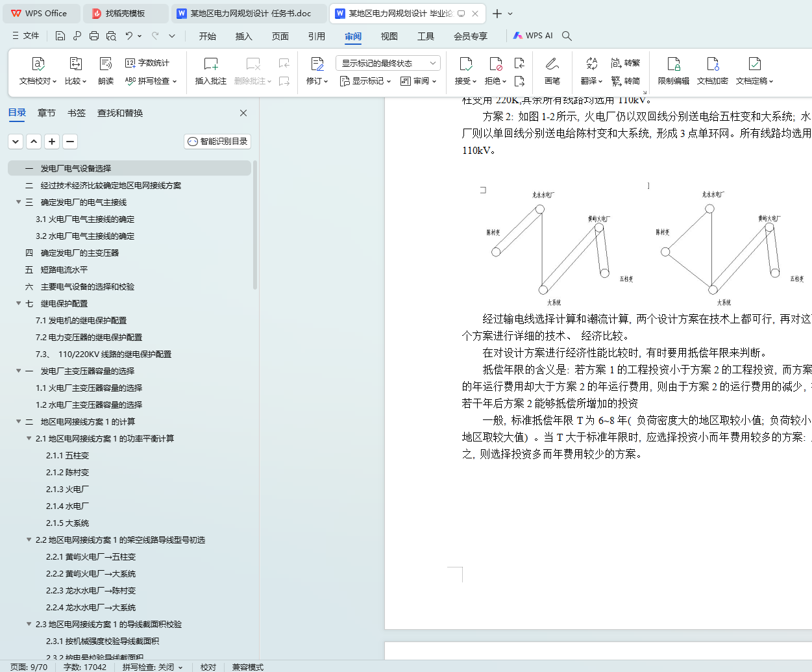812x672 pixels.
Task: Open the 文件 menu
Action: (26, 36)
